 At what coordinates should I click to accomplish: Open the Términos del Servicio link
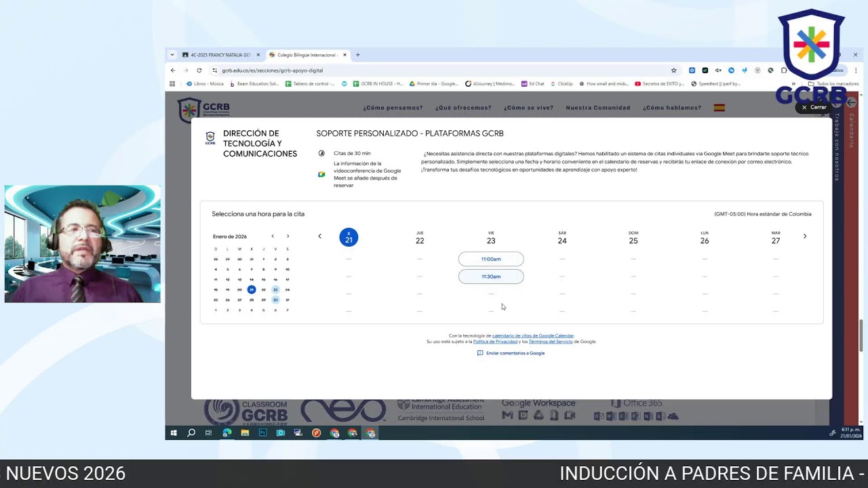[x=551, y=342]
